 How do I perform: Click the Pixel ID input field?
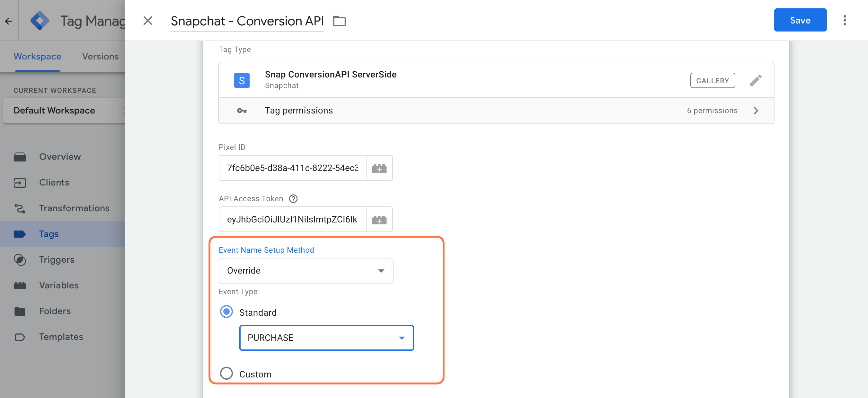(292, 167)
